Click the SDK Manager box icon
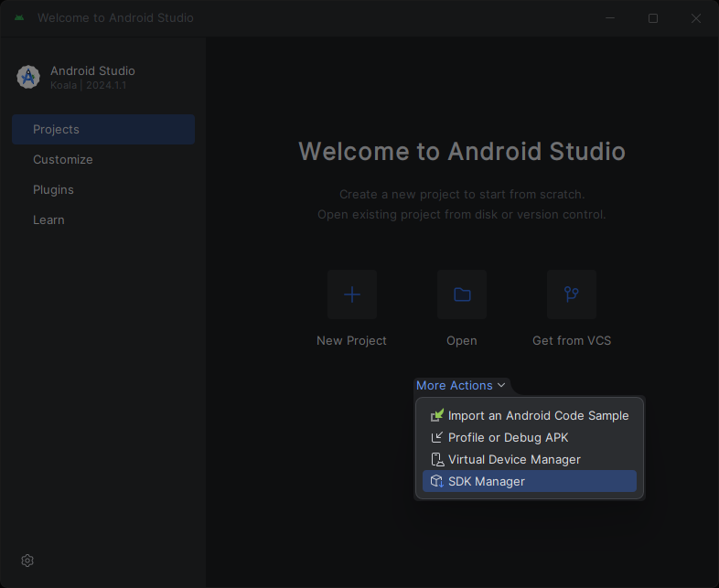Viewport: 719px width, 588px height. pos(436,481)
